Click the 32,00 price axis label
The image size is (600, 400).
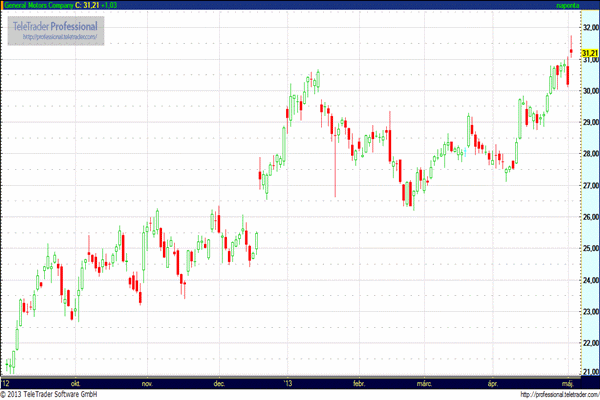tap(589, 27)
